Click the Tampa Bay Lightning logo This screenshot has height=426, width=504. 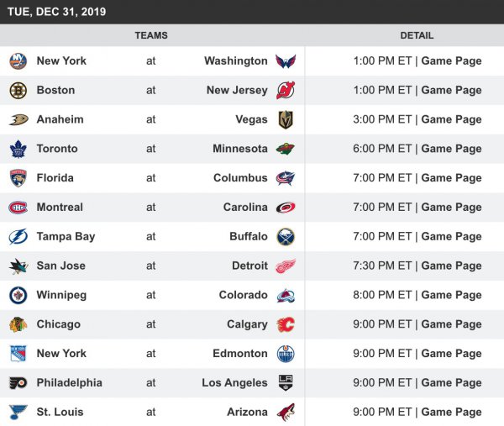pos(18,237)
